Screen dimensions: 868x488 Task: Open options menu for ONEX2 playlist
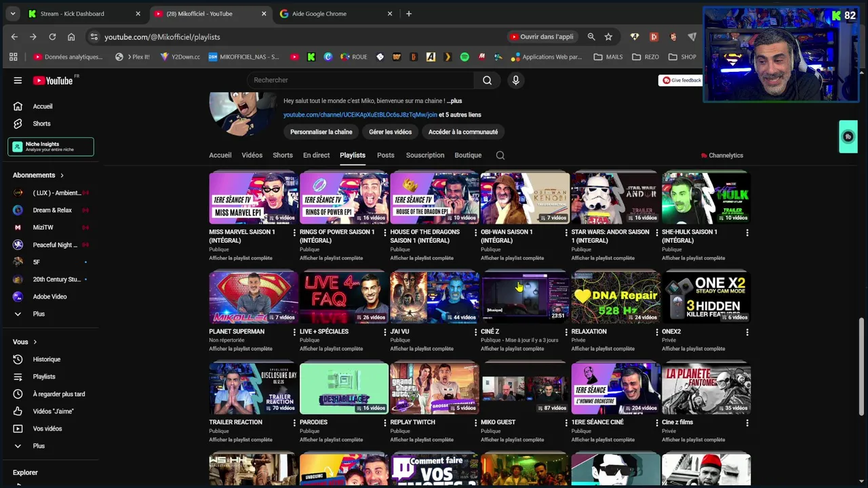(747, 332)
